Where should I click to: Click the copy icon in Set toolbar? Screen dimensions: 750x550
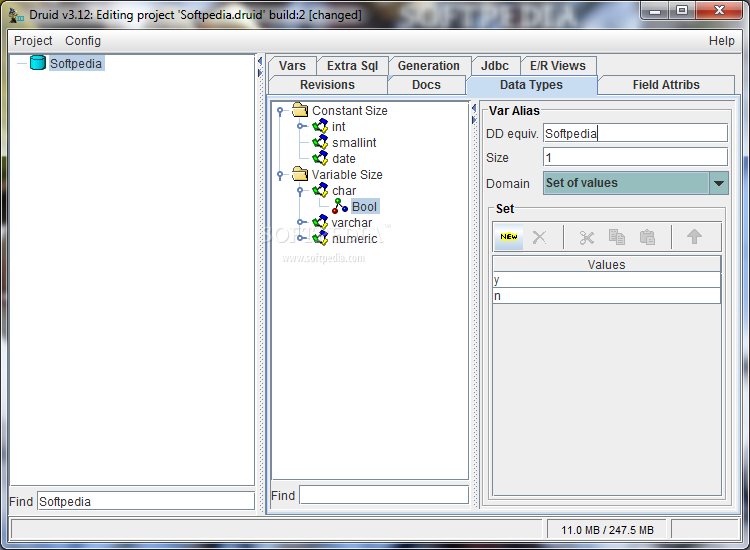(x=617, y=237)
